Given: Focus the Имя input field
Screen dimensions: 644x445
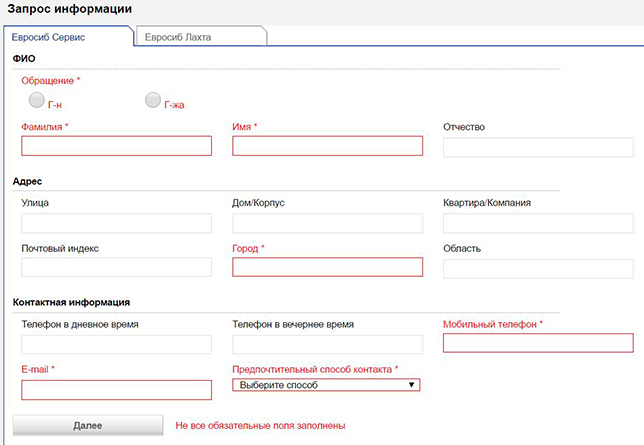Looking at the screenshot, I should (327, 146).
